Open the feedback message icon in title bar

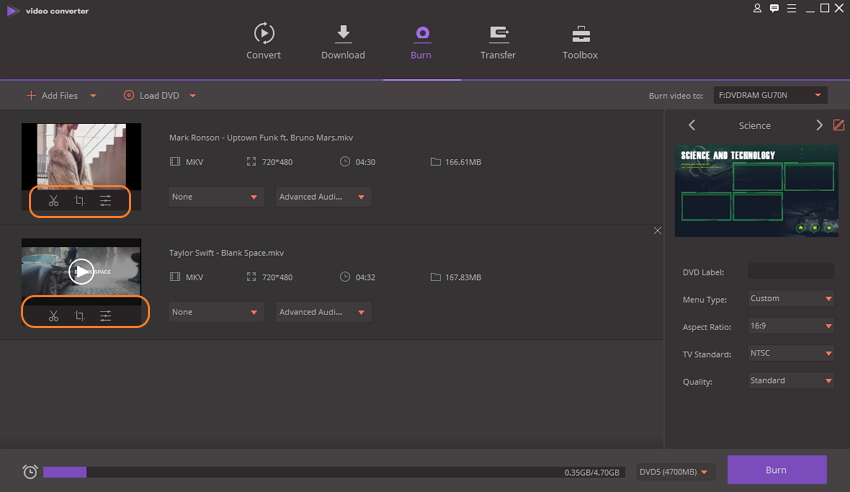(x=774, y=8)
